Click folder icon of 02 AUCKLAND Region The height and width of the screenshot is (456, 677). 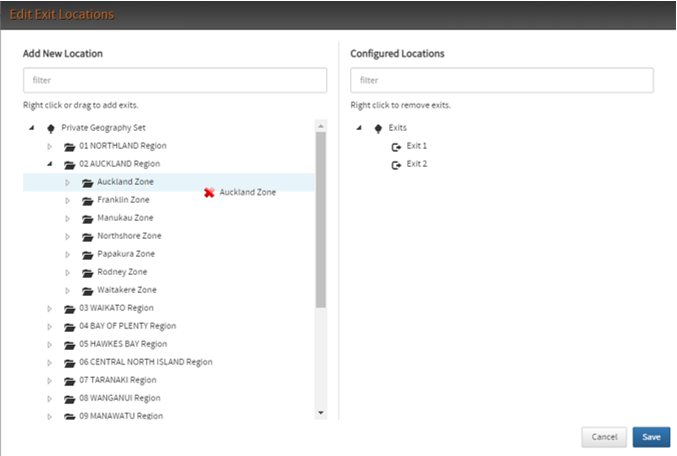tap(69, 165)
